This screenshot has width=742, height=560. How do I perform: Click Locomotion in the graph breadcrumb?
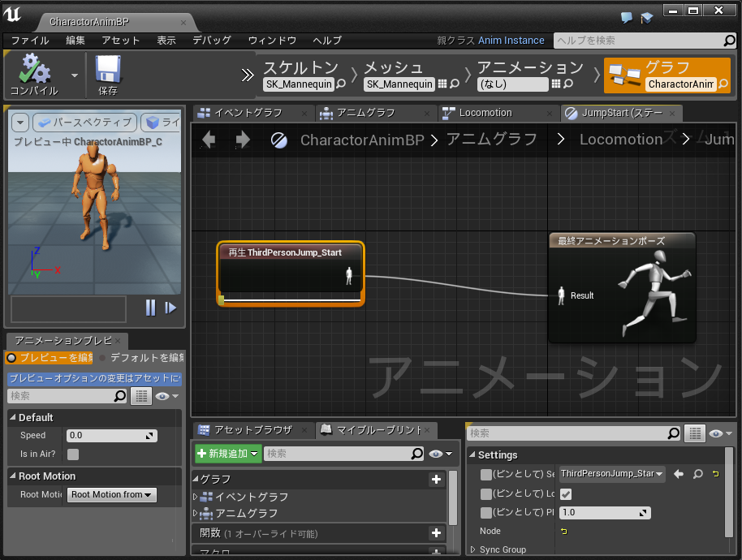pos(621,140)
